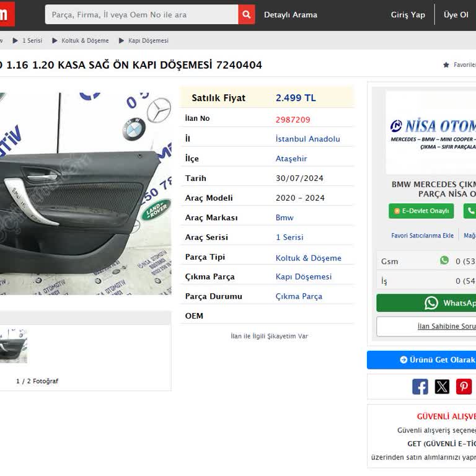Select the small door panel thumbnail
Image resolution: width=476 pixels, height=476 pixels.
[x=14, y=345]
